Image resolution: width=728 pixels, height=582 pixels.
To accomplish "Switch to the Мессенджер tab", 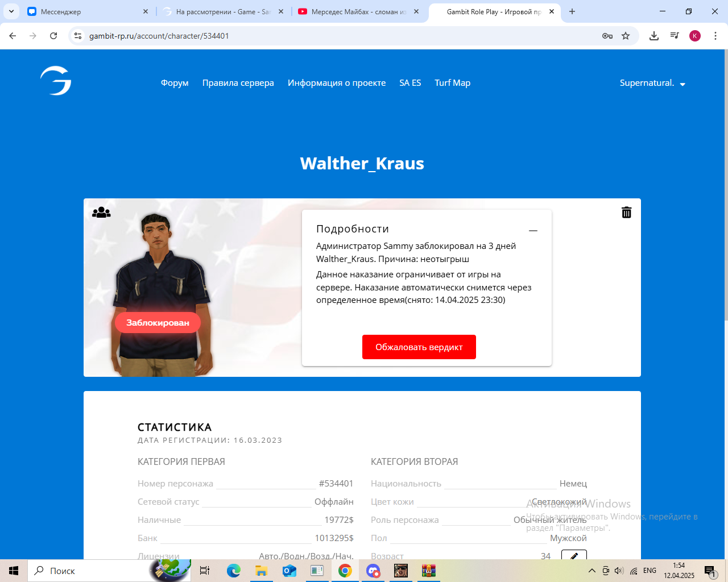I will click(85, 11).
